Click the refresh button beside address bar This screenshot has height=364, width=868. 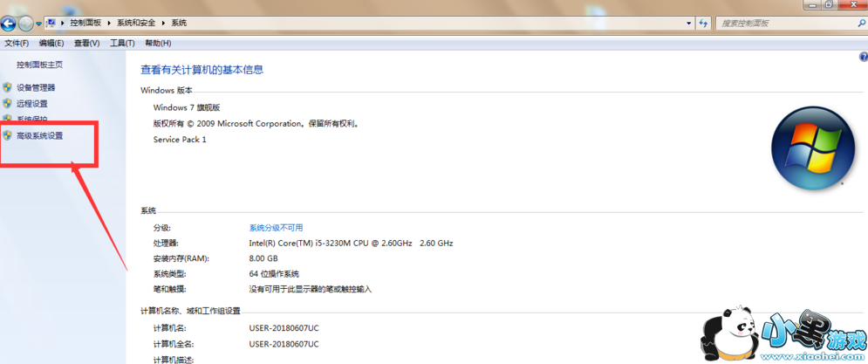(703, 24)
